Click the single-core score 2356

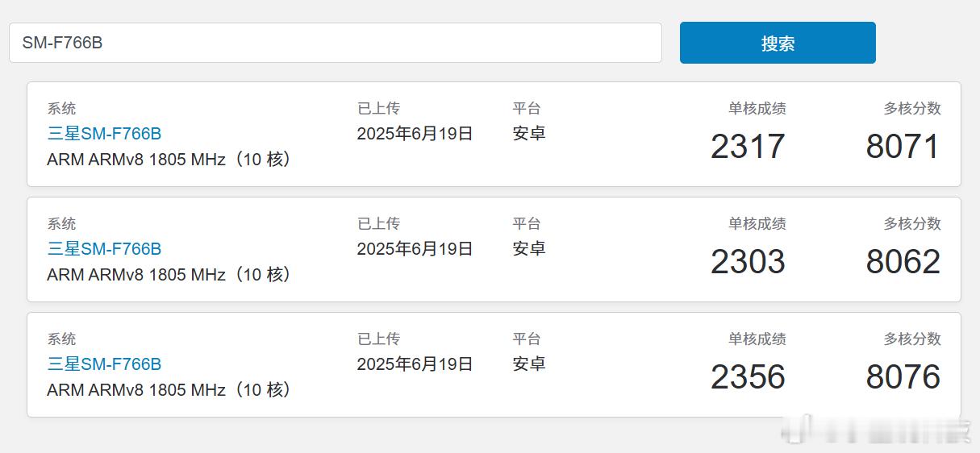(x=748, y=377)
